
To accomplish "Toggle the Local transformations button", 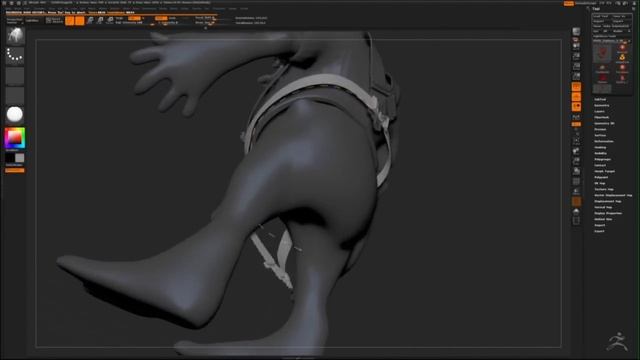I will pos(576,107).
